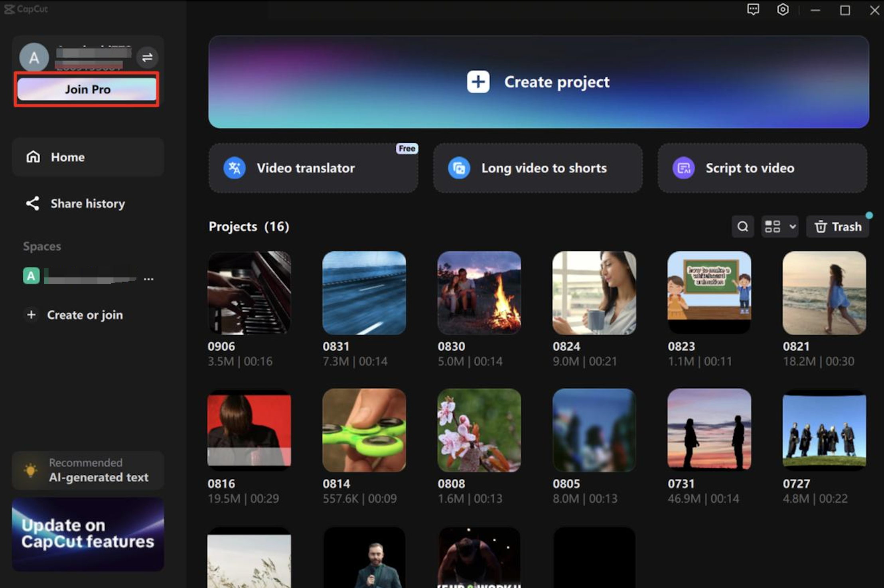Click the Home icon in the sidebar
884x588 pixels.
(x=34, y=157)
